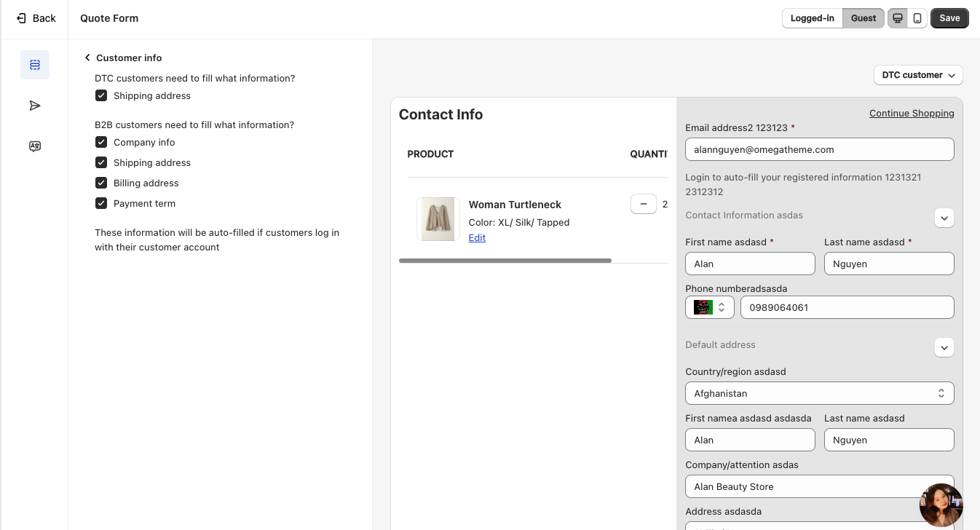Image resolution: width=980 pixels, height=530 pixels.
Task: Switch to desktop preview icon
Action: click(898, 18)
